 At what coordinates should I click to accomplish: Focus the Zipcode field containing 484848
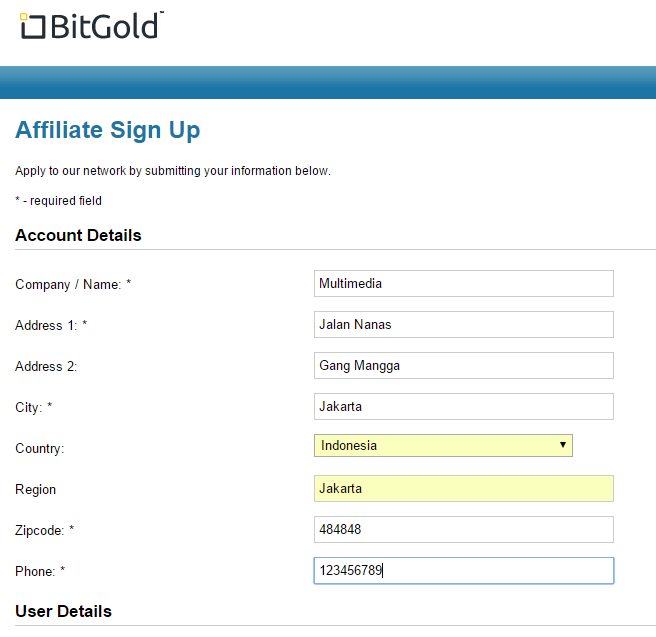[463, 529]
